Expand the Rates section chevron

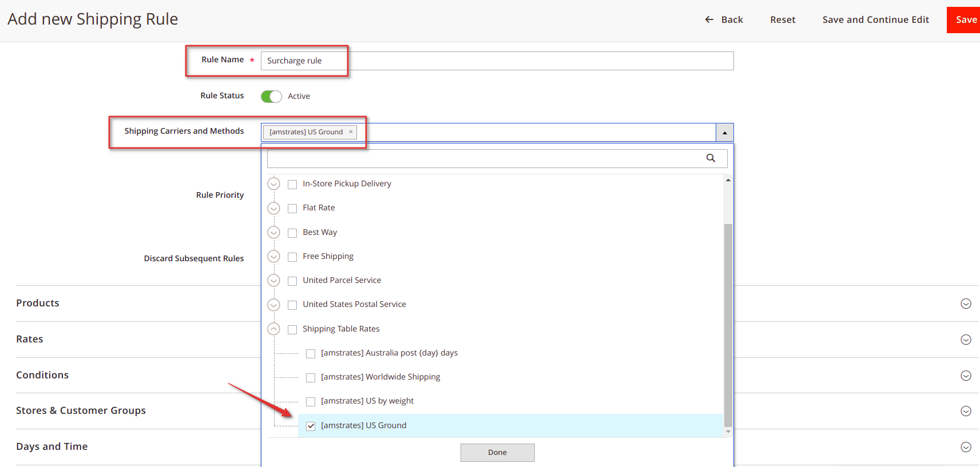pos(966,340)
